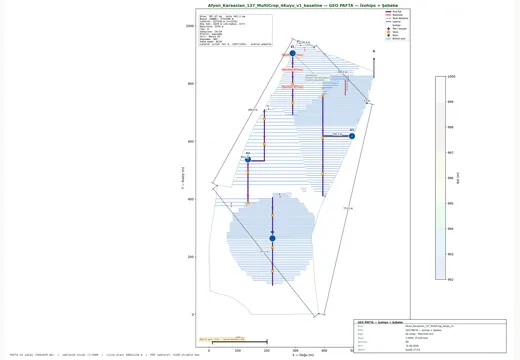Screen dimensions: 520x360
Task: Click the lowest orange valve on the pivot main line
Action: pos(272,271)
